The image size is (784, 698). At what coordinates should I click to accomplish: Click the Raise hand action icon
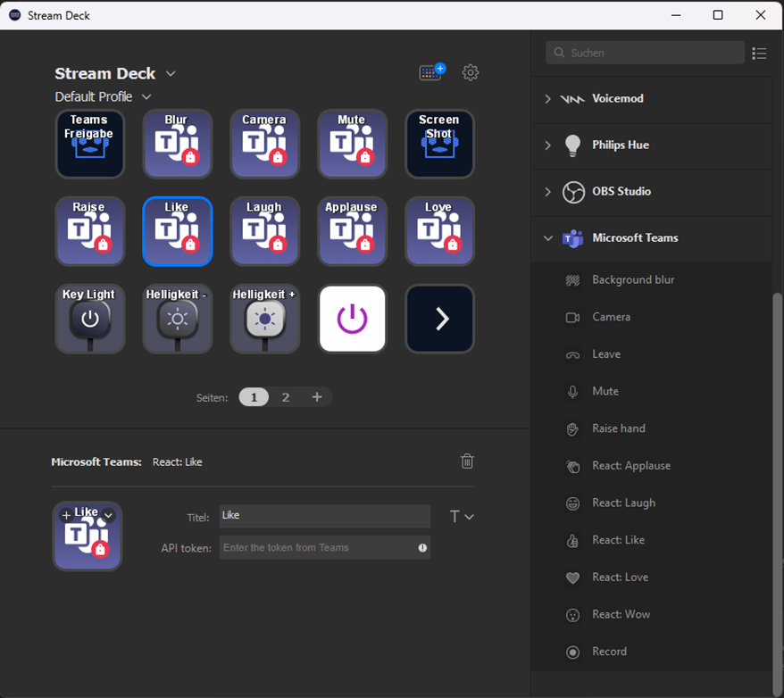[x=572, y=428]
